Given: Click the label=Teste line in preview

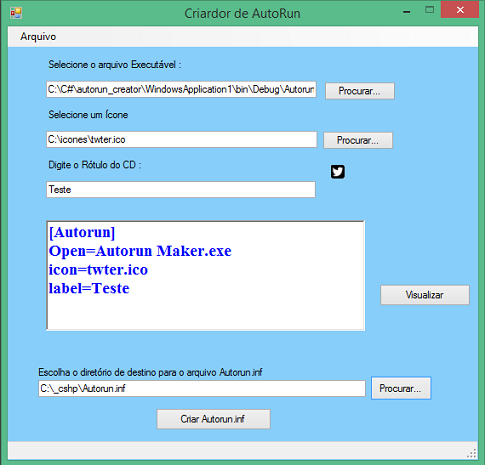Looking at the screenshot, I should (89, 288).
